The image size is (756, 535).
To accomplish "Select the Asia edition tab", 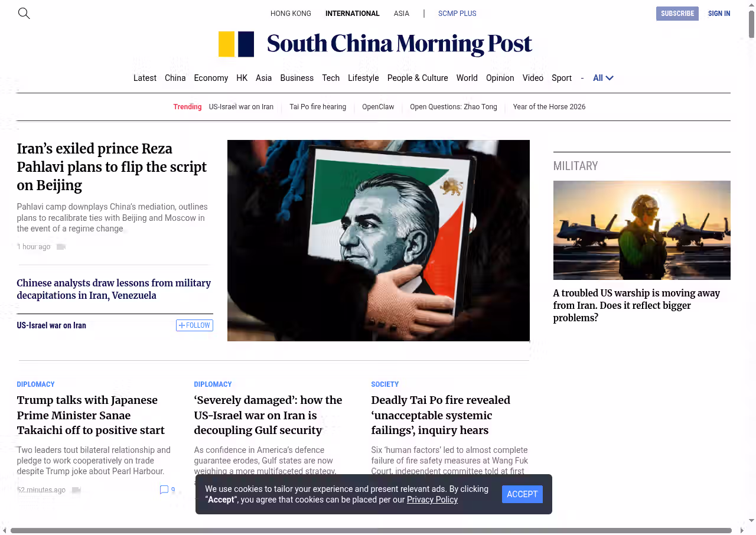I will pos(401,14).
